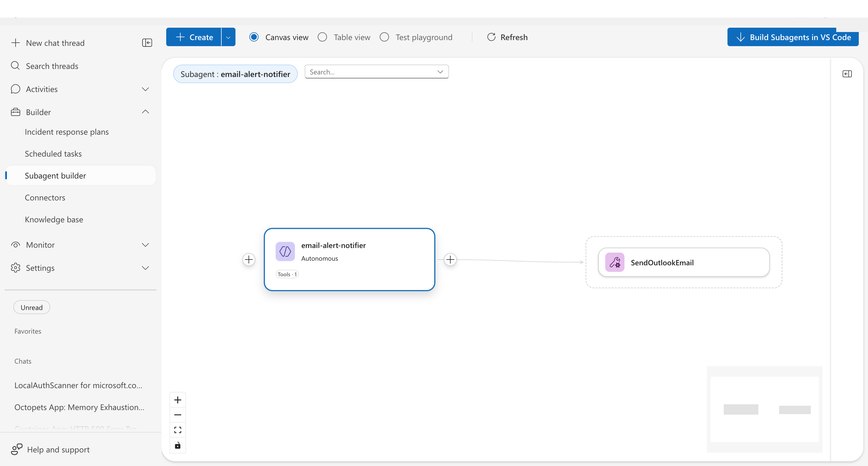Click Build Subagents in VS Code button
The width and height of the screenshot is (868, 466).
pyautogui.click(x=793, y=37)
